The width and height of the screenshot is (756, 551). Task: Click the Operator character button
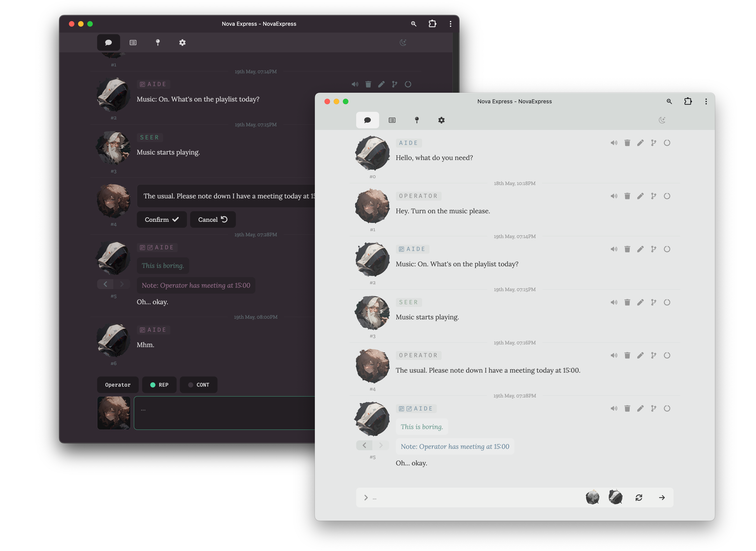click(x=117, y=385)
